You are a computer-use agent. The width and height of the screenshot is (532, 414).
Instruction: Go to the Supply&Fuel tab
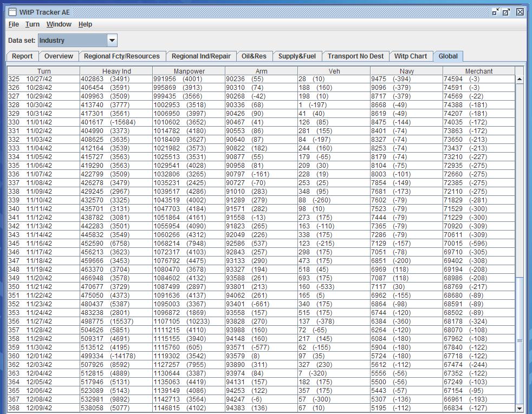click(297, 56)
